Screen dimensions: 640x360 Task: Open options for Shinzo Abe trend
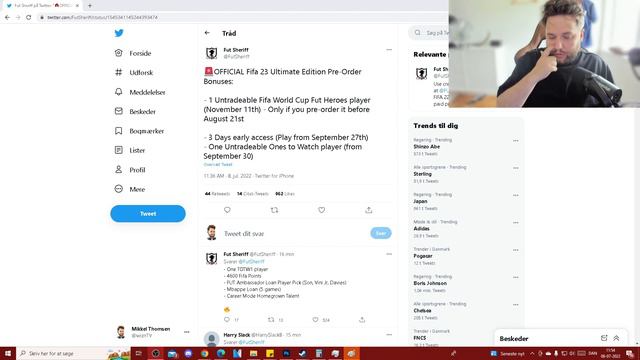click(x=516, y=141)
